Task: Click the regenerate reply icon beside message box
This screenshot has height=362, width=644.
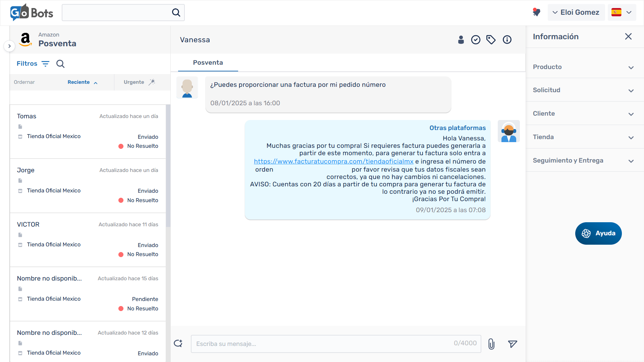Action: pos(178,344)
